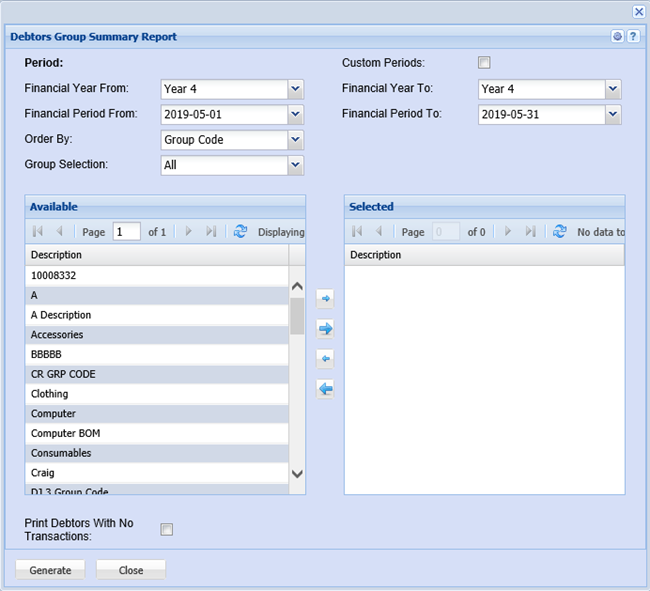The image size is (650, 591).
Task: Remove all items from Selected list
Action: tap(325, 389)
